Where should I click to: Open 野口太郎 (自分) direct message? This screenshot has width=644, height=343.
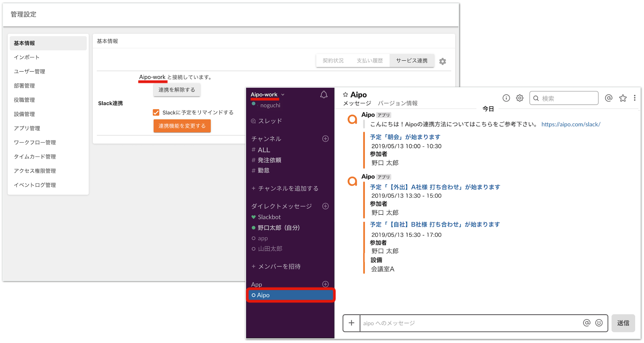point(276,228)
